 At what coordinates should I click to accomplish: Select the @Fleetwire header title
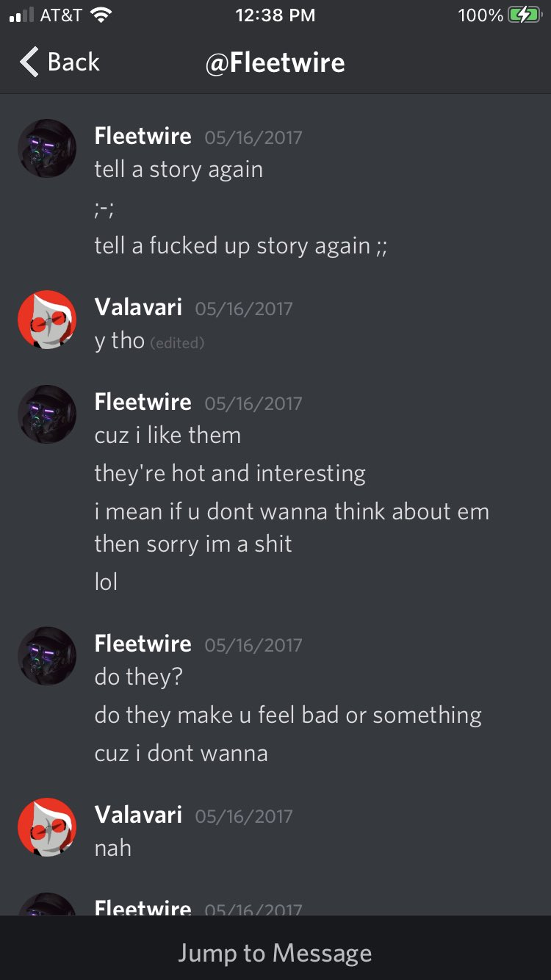pos(275,62)
